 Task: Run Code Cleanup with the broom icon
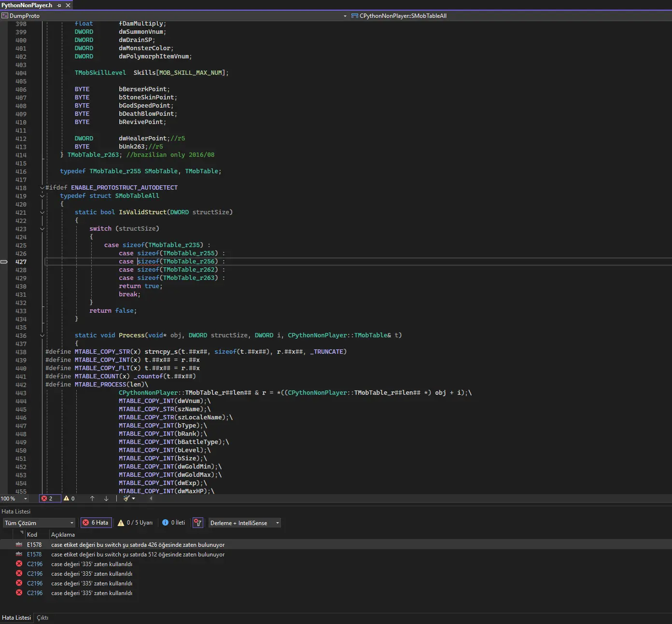tap(126, 499)
